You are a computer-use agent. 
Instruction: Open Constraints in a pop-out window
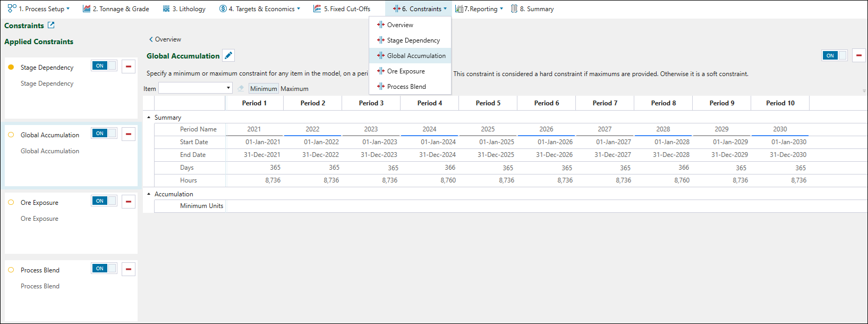pos(51,25)
